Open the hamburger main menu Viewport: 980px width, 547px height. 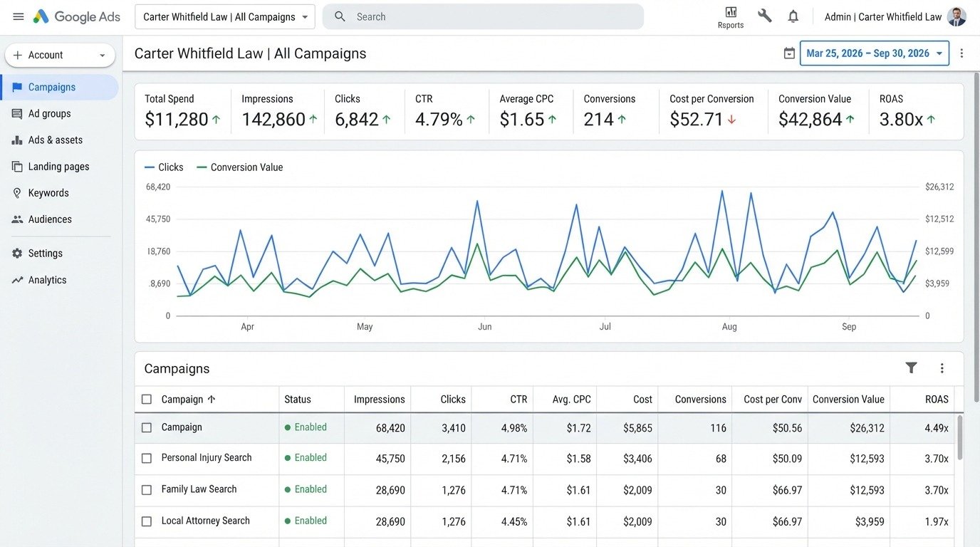coord(19,16)
